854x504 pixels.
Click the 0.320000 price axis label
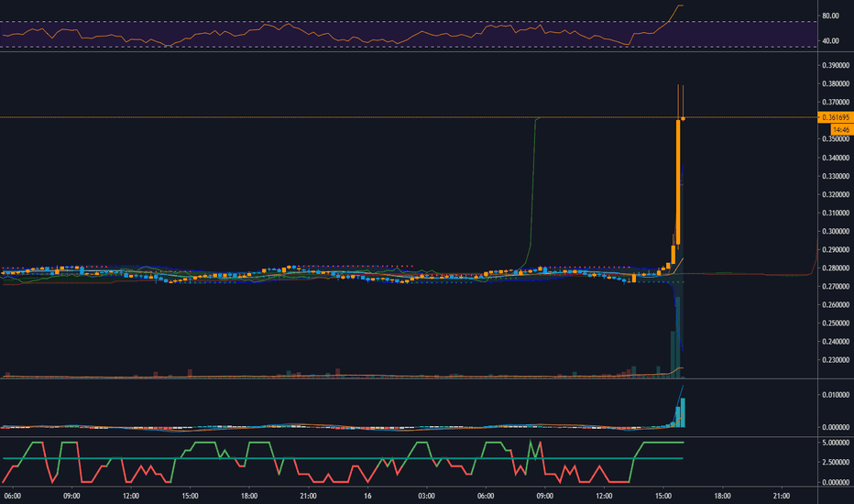836,194
